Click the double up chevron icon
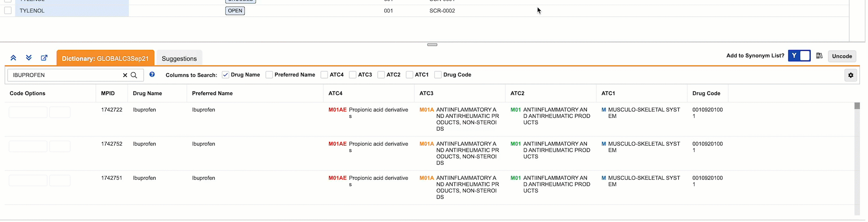 [13, 58]
